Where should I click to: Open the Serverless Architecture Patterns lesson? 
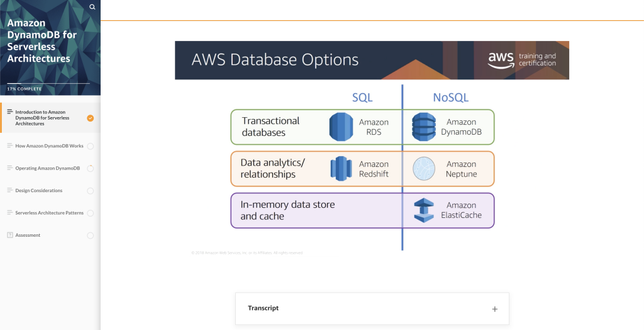pyautogui.click(x=49, y=213)
